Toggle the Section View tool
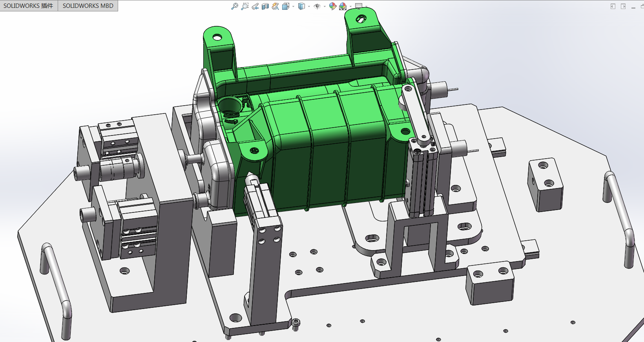This screenshot has height=342, width=644. click(x=265, y=6)
